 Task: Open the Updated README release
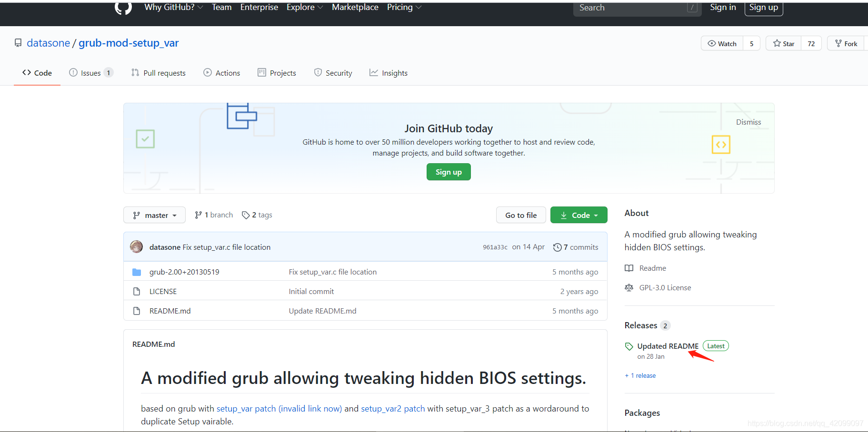coord(668,346)
